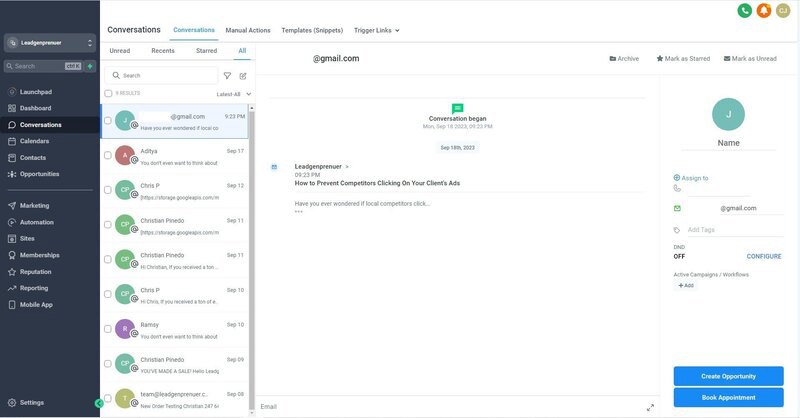Image resolution: width=800 pixels, height=418 pixels.
Task: Tick the checkbox next to Aditya conversation
Action: click(x=108, y=155)
